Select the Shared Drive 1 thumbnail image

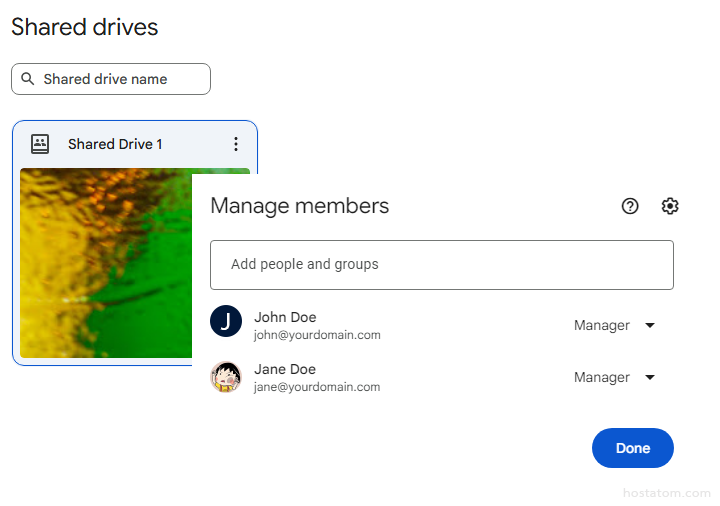tap(106, 263)
